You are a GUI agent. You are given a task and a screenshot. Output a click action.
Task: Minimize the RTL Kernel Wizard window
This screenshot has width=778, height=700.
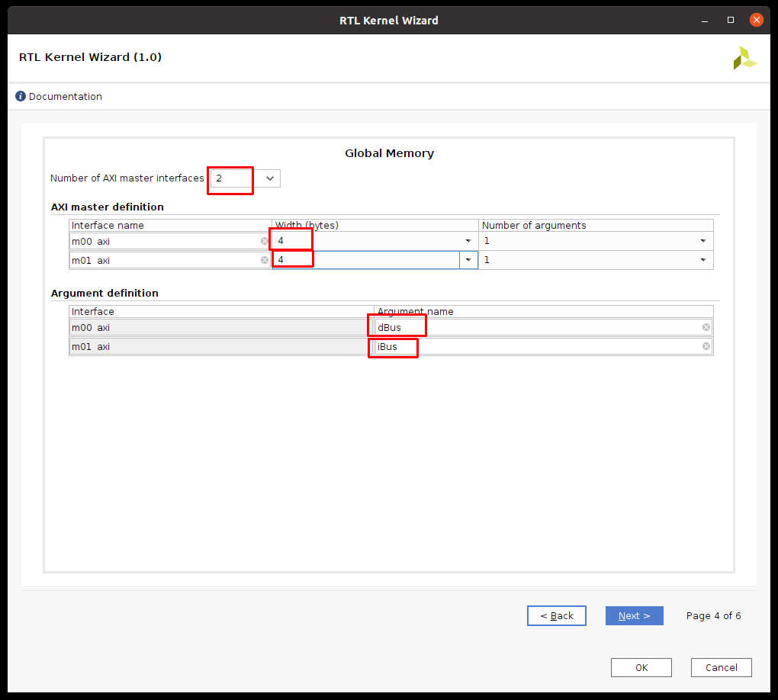point(705,21)
